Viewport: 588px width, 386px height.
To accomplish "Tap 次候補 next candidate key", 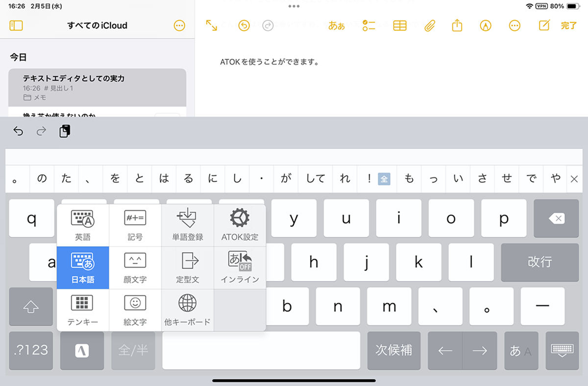I will tap(394, 350).
